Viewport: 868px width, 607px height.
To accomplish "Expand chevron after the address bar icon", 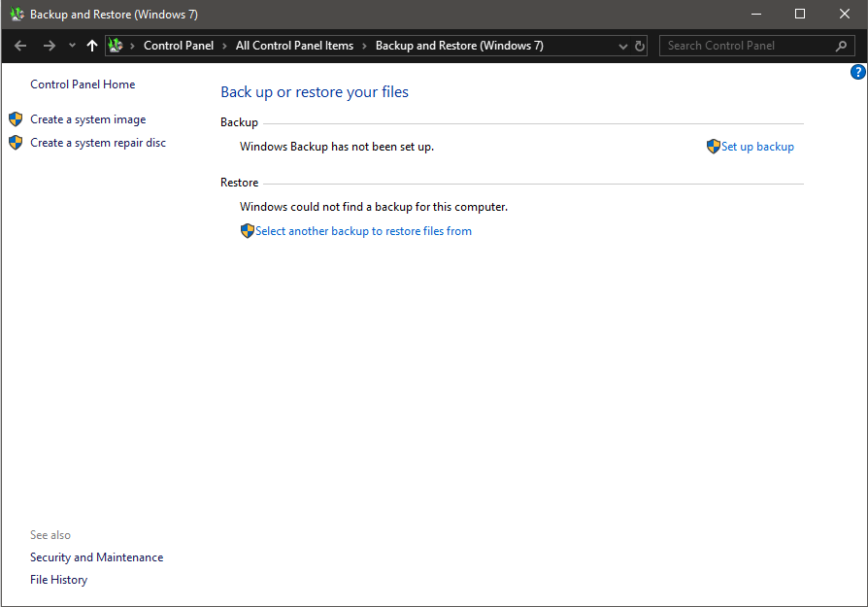I will coord(132,46).
